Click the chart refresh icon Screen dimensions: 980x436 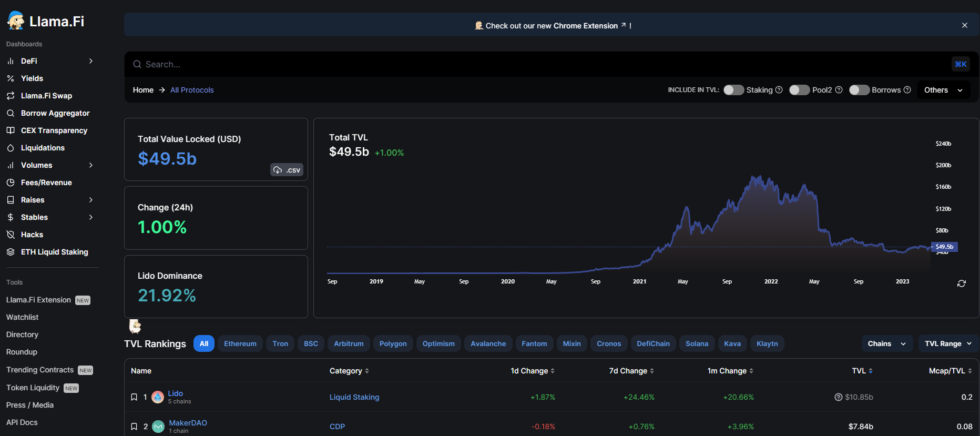coord(961,283)
